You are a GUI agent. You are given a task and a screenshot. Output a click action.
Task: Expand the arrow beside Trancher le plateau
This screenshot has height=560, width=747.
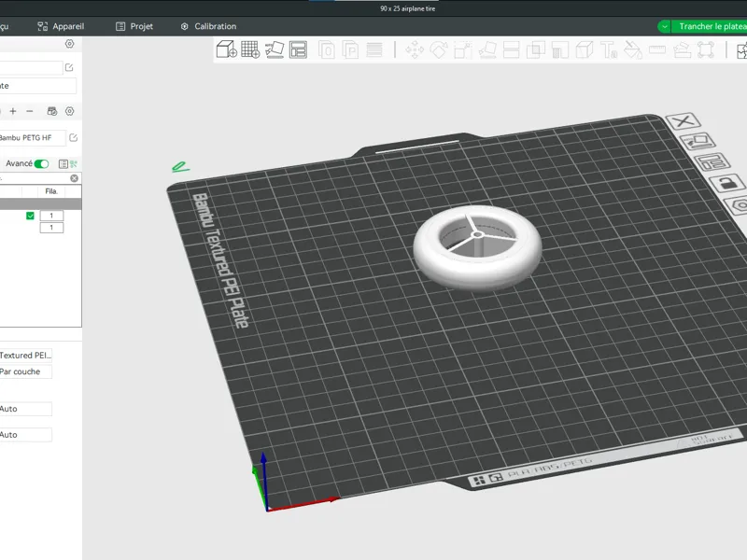click(664, 26)
